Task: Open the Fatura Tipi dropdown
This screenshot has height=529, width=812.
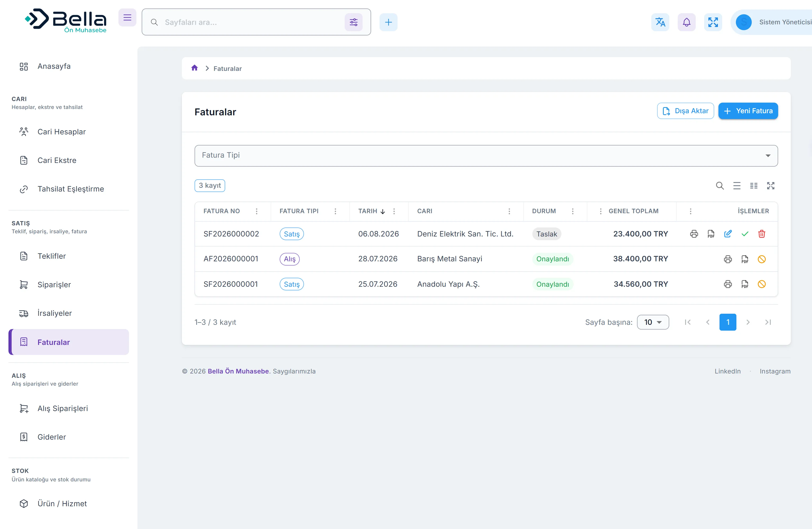Action: [486, 156]
